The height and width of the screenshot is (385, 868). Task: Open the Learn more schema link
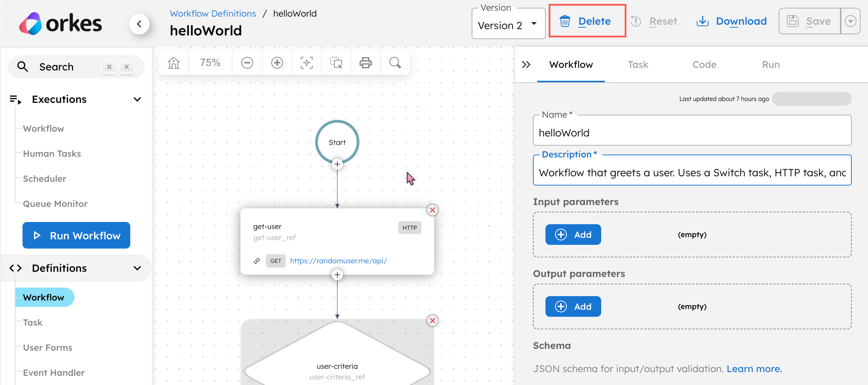pos(754,369)
